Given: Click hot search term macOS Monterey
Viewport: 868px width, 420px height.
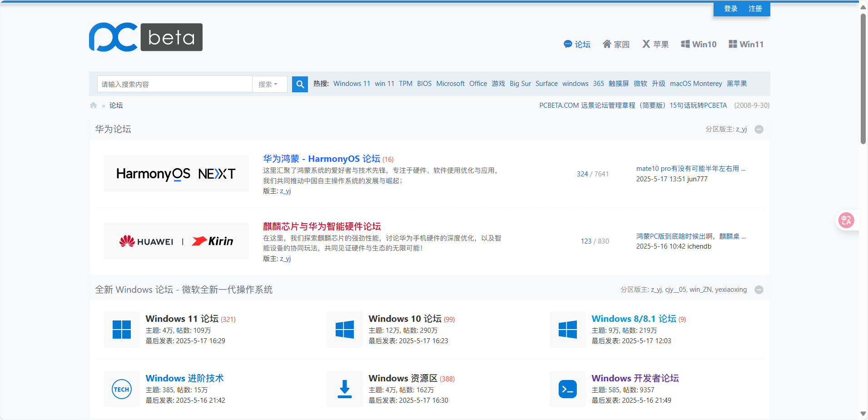Looking at the screenshot, I should click(696, 84).
